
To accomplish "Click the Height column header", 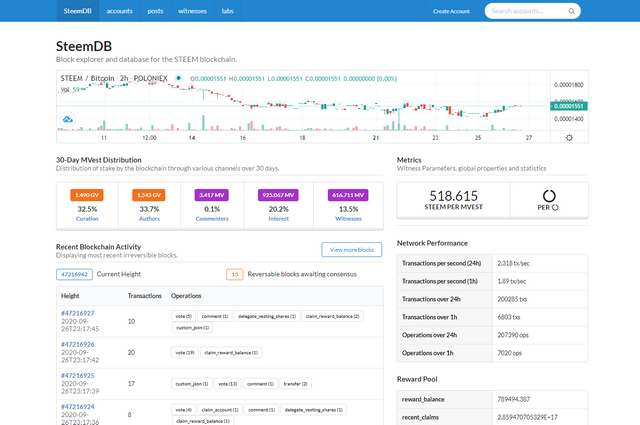I will (x=70, y=296).
